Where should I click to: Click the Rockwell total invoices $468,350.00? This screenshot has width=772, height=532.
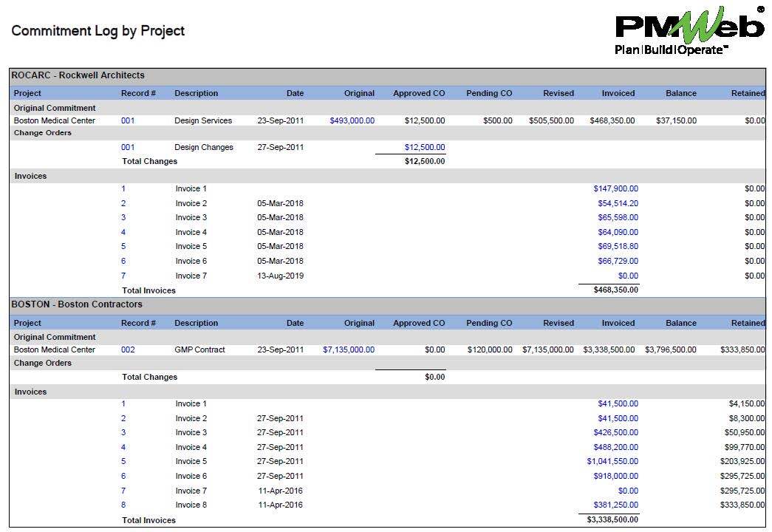click(x=615, y=290)
